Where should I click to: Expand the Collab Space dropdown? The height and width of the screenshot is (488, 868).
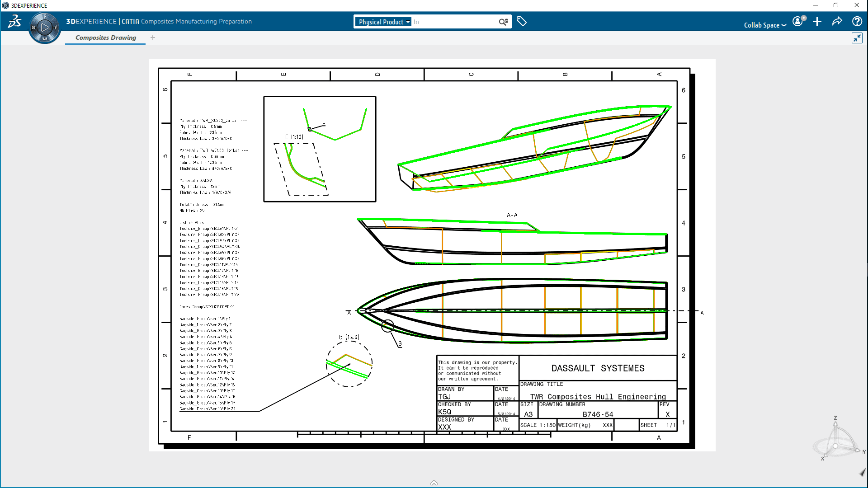click(765, 25)
